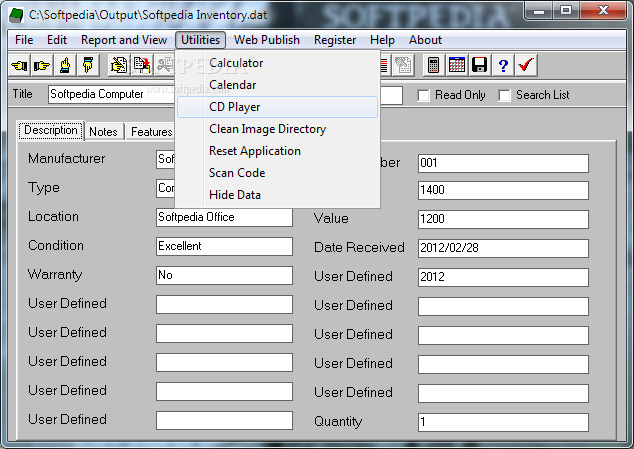
Task: Click the Date Received field 2012/02/28
Action: click(x=503, y=248)
